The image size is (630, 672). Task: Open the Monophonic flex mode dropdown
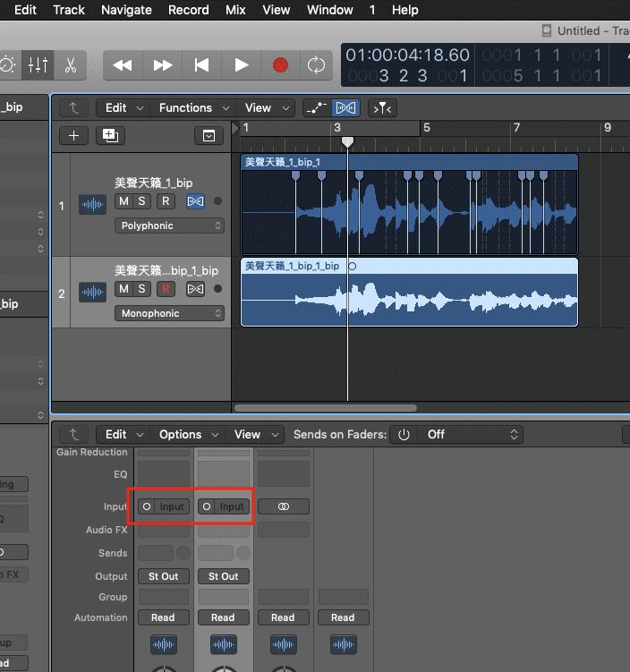[x=168, y=313]
